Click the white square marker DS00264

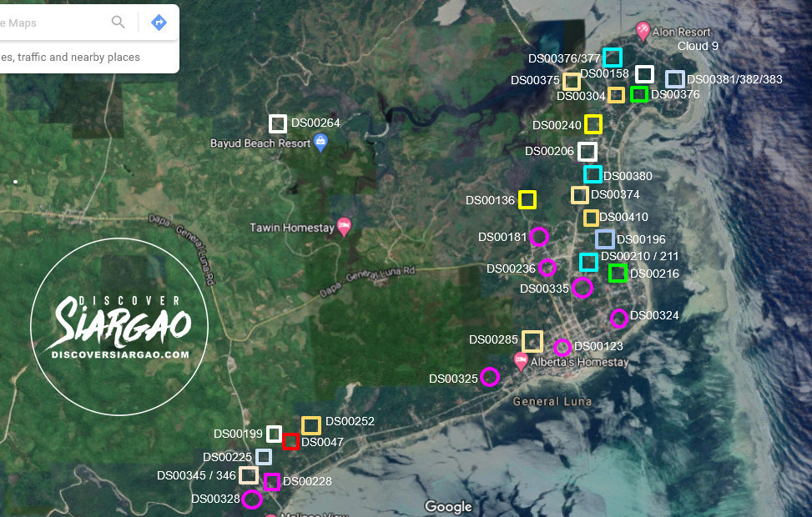(278, 123)
